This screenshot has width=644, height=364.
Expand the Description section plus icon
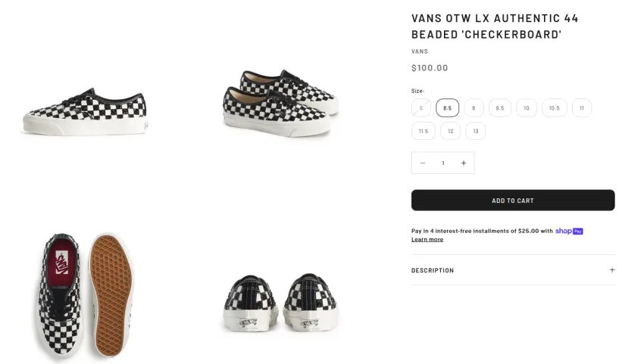click(x=612, y=270)
